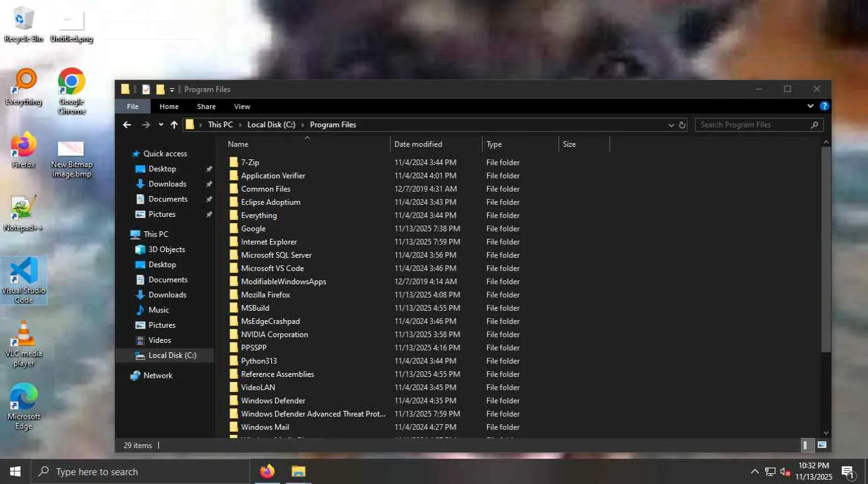Open Explorer Help with the question mark icon
This screenshot has width=868, height=484.
click(x=824, y=107)
